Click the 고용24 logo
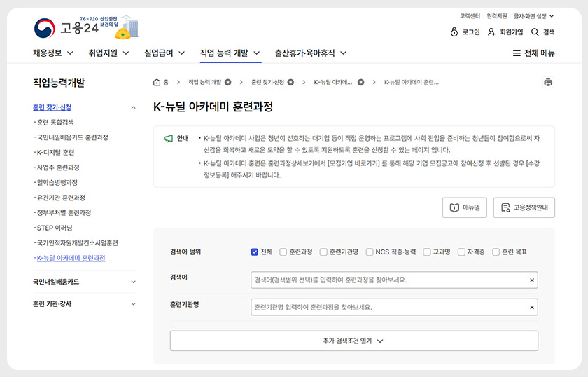 coord(66,28)
